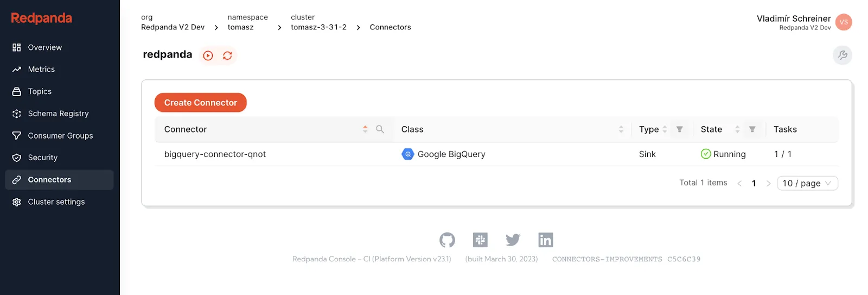Go to next page arrow

pyautogui.click(x=768, y=184)
